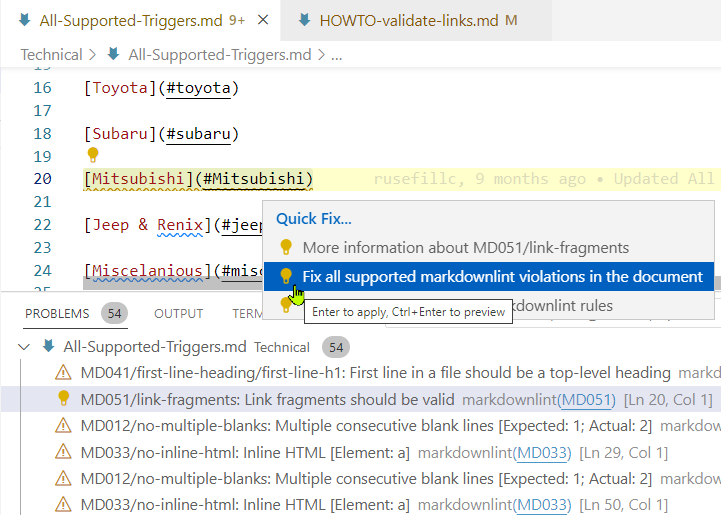
Task: Open MD033 link for Ln 29 problem
Action: coord(542,453)
